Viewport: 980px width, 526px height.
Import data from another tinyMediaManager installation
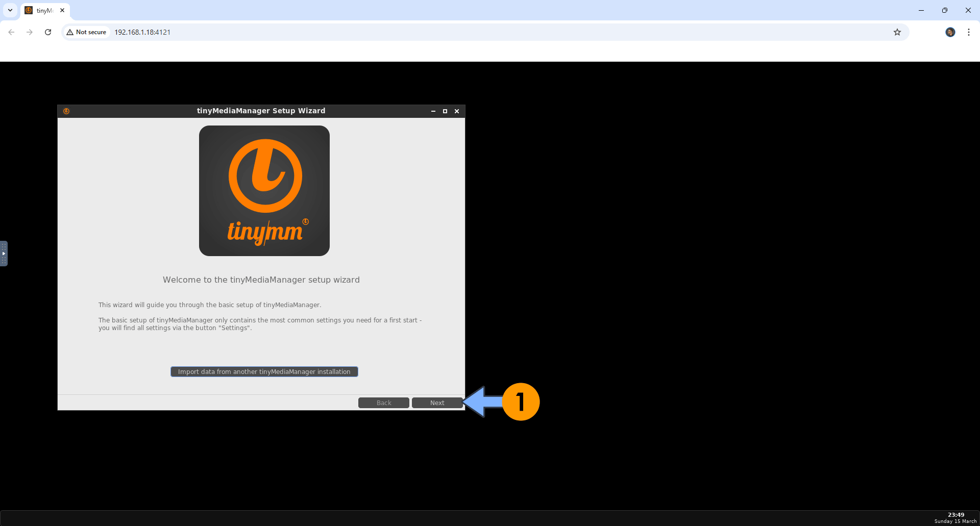pos(264,372)
